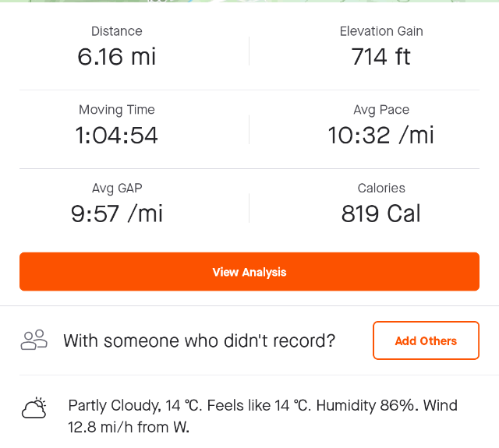This screenshot has height=448, width=499.
Task: Select the Elevation Gain label
Action: pos(381,31)
